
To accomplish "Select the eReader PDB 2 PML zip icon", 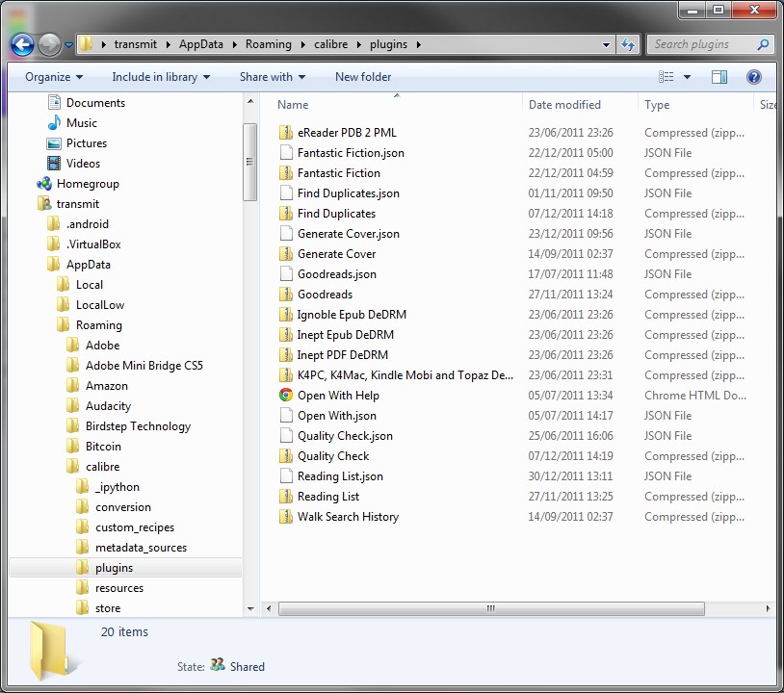I will (x=285, y=133).
